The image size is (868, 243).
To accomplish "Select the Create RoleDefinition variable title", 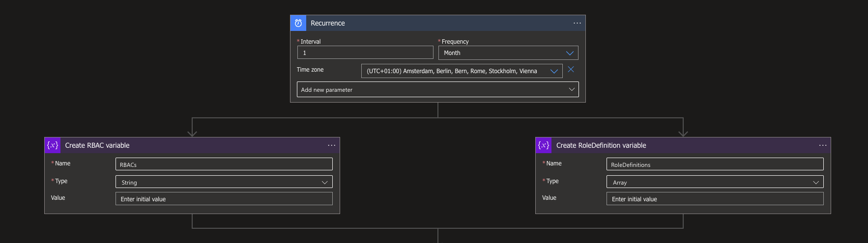I will tap(601, 145).
